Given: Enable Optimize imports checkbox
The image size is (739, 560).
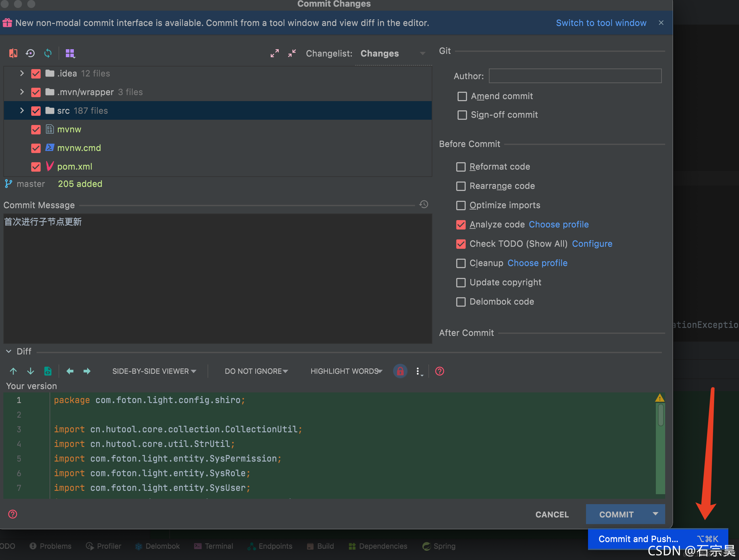Looking at the screenshot, I should (x=461, y=205).
